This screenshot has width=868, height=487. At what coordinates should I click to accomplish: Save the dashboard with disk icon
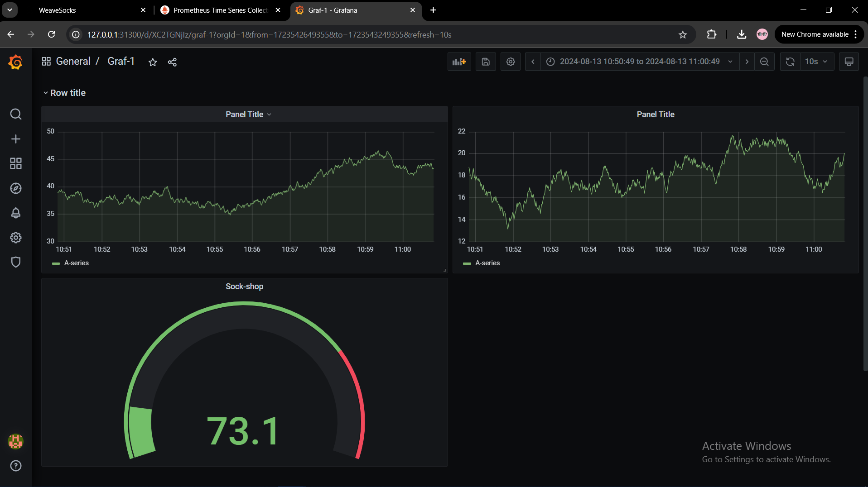coord(486,62)
